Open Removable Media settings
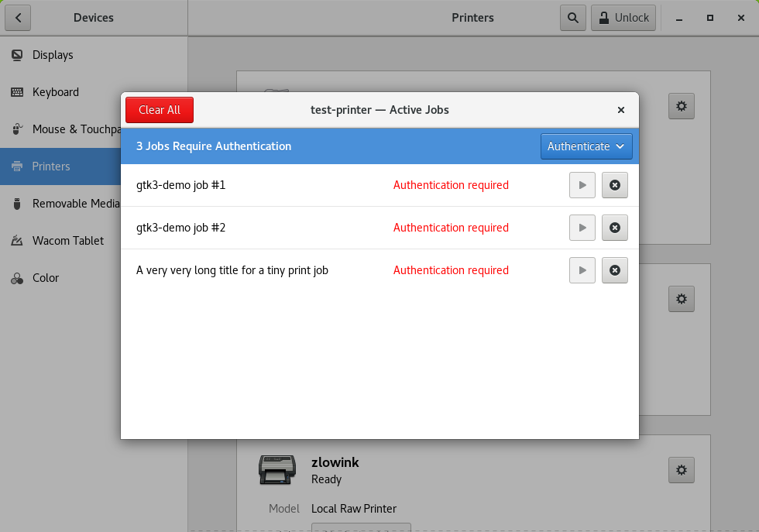 pos(60,204)
